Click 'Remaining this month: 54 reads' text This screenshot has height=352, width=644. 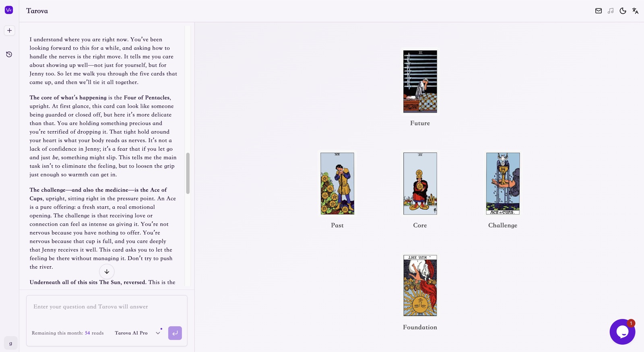(68, 333)
